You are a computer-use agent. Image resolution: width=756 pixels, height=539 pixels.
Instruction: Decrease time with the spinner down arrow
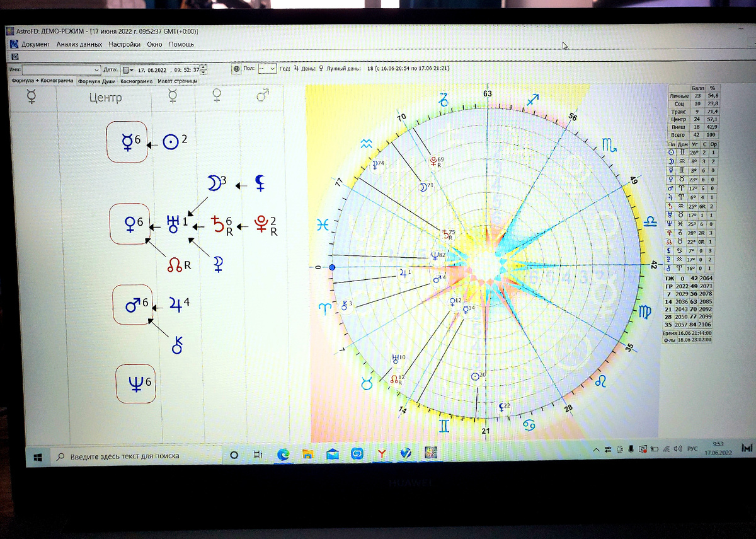pyautogui.click(x=203, y=71)
